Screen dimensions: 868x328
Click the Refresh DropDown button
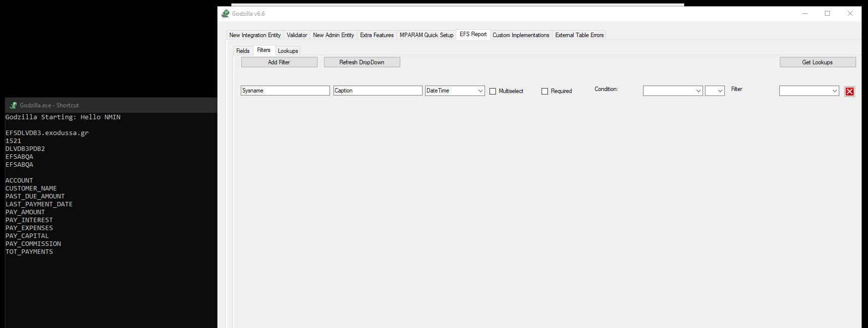(x=362, y=62)
